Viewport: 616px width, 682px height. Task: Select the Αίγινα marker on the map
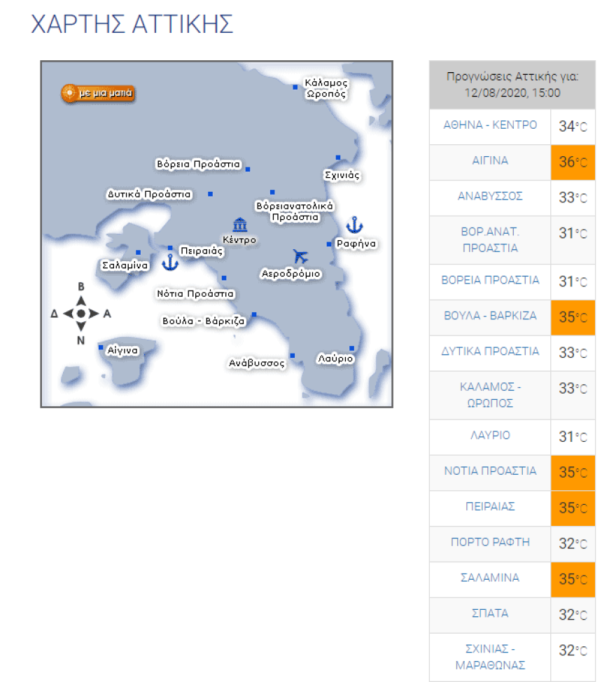point(101,347)
